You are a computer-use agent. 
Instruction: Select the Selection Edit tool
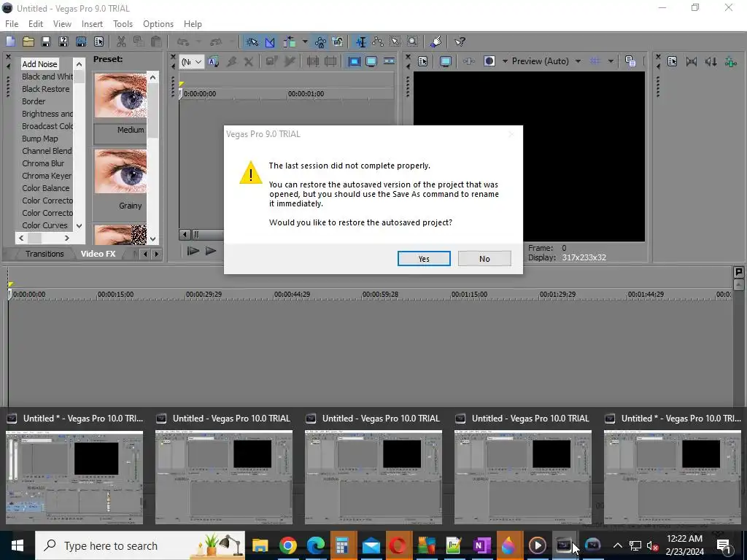point(395,42)
